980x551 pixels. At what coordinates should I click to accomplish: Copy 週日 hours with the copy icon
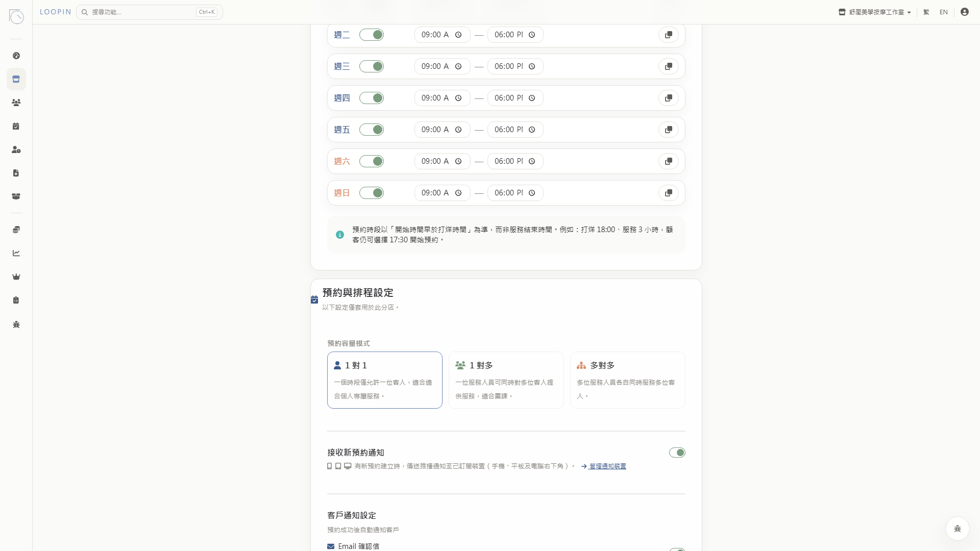point(669,193)
